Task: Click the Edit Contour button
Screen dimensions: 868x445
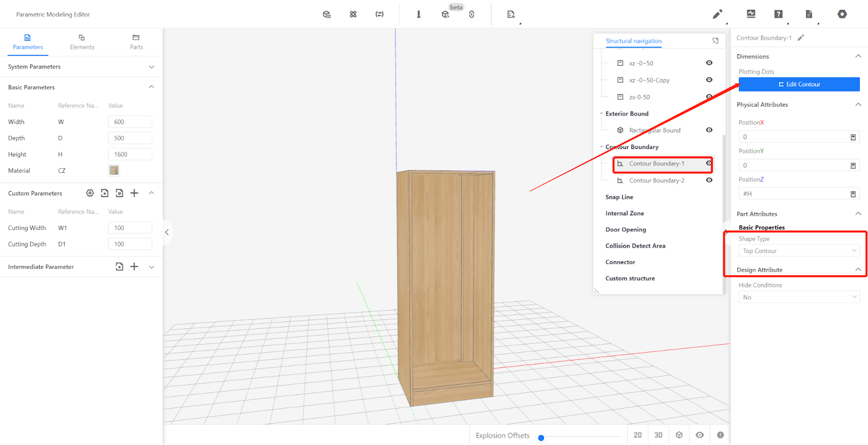Action: [799, 85]
